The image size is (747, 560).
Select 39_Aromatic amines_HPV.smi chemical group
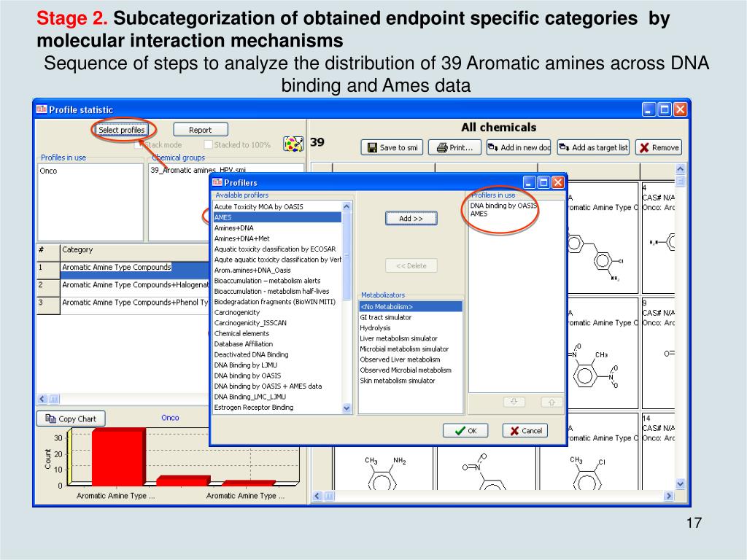click(x=198, y=169)
